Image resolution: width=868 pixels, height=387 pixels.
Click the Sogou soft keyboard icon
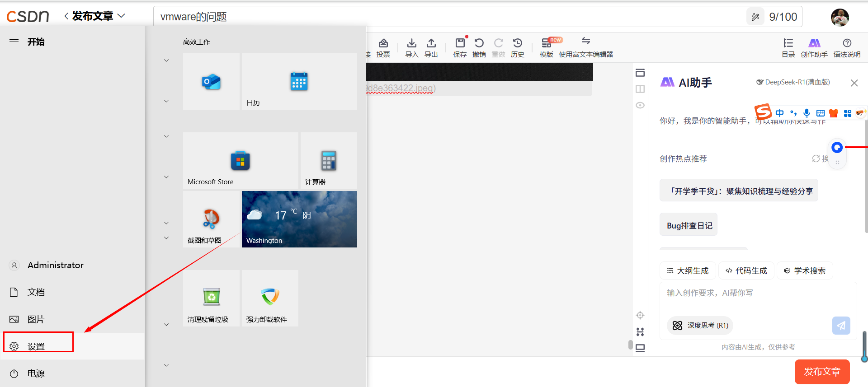click(x=820, y=113)
